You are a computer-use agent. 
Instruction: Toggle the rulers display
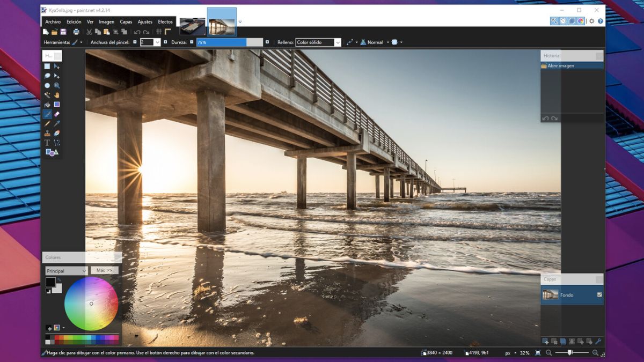coord(168,32)
